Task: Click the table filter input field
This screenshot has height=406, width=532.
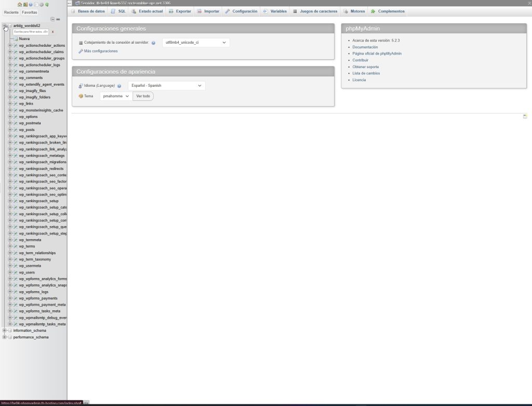Action: tap(31, 32)
